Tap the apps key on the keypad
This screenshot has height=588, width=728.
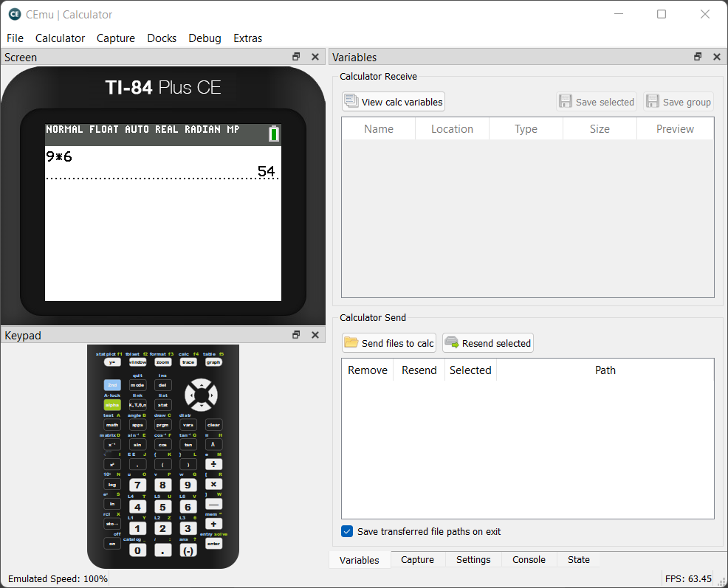[137, 425]
